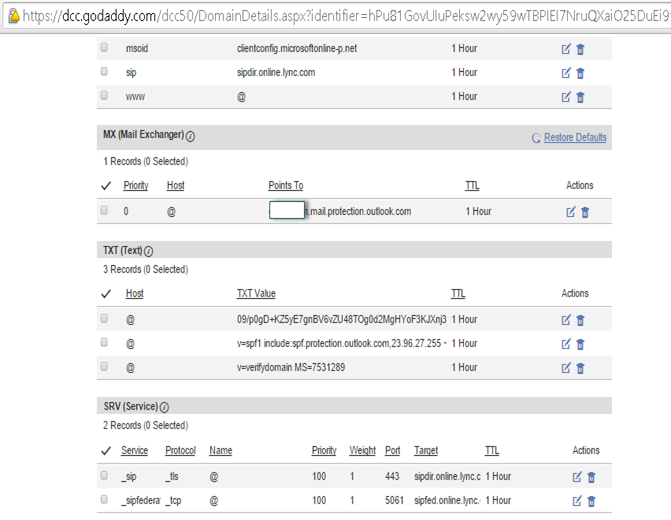The height and width of the screenshot is (520, 671).
Task: Check the _sipfedera SRV record checkbox
Action: pyautogui.click(x=104, y=499)
